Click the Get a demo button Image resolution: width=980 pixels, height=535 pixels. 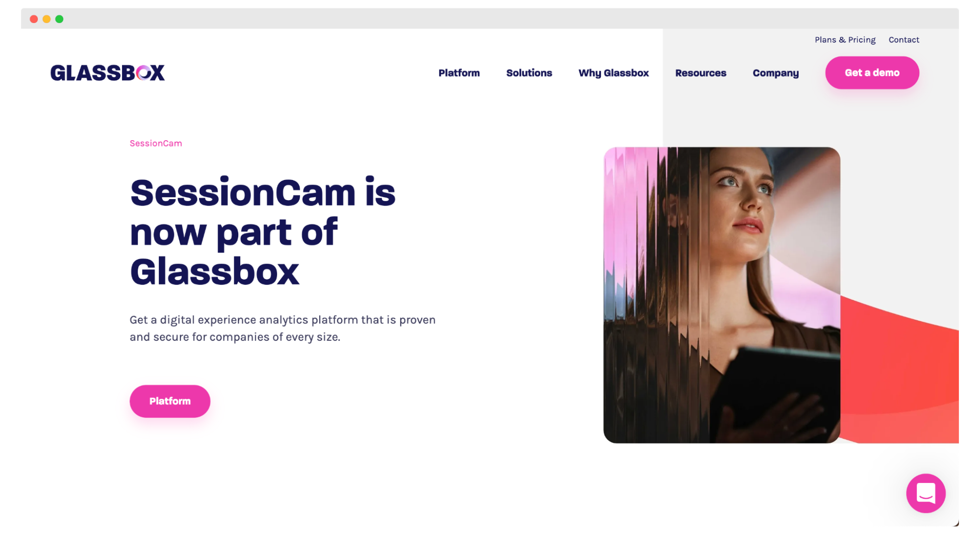[x=872, y=73]
